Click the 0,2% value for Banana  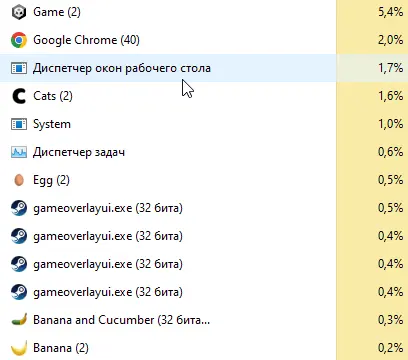[x=390, y=348]
